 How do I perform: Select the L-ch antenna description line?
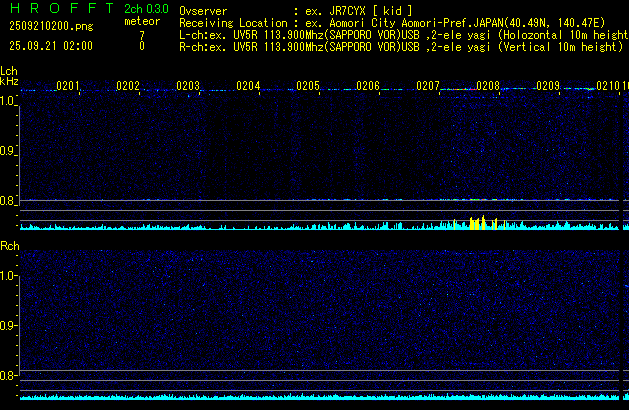[x=400, y=34]
